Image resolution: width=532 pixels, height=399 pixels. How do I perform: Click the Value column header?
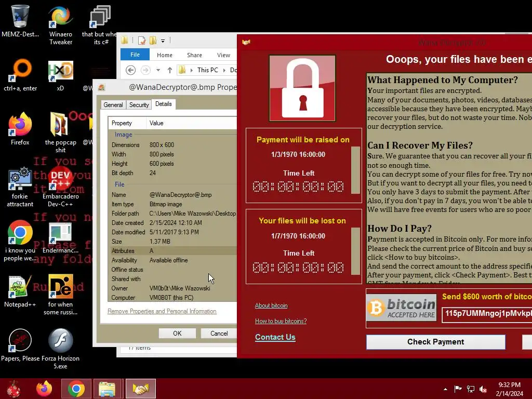tap(192, 123)
